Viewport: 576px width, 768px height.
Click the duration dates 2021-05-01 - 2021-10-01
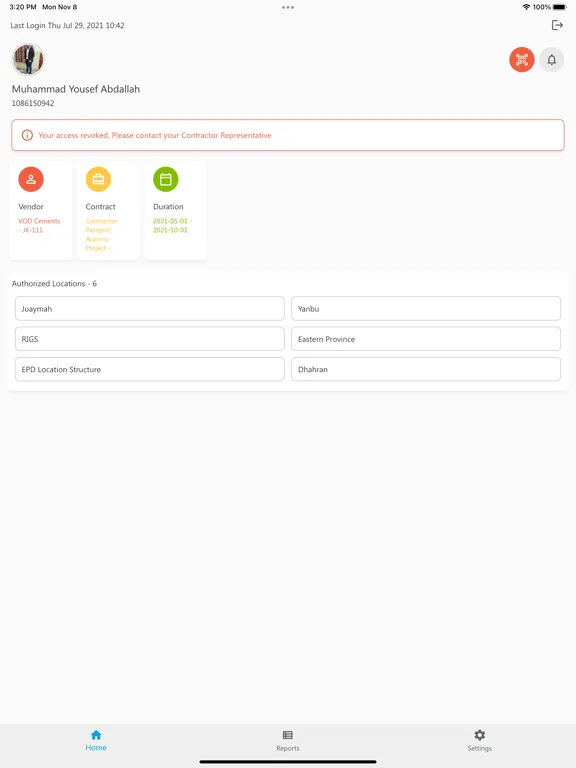[172, 225]
